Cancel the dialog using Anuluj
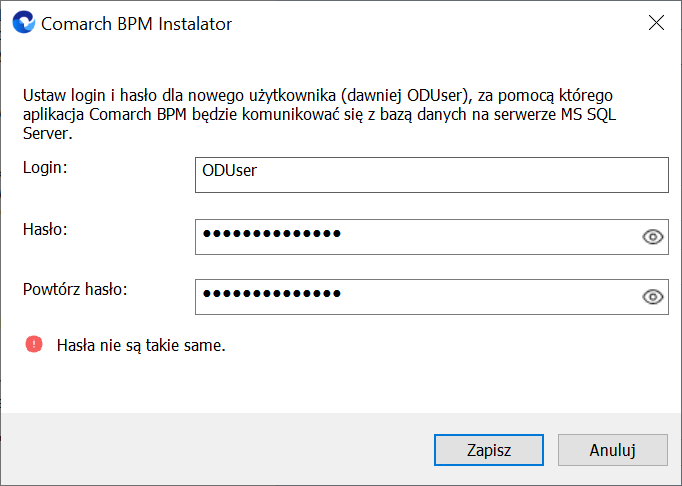The height and width of the screenshot is (486, 682). (612, 450)
